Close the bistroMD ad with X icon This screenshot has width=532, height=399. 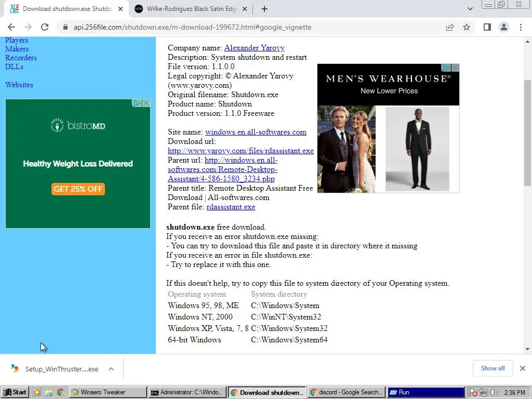[x=146, y=103]
